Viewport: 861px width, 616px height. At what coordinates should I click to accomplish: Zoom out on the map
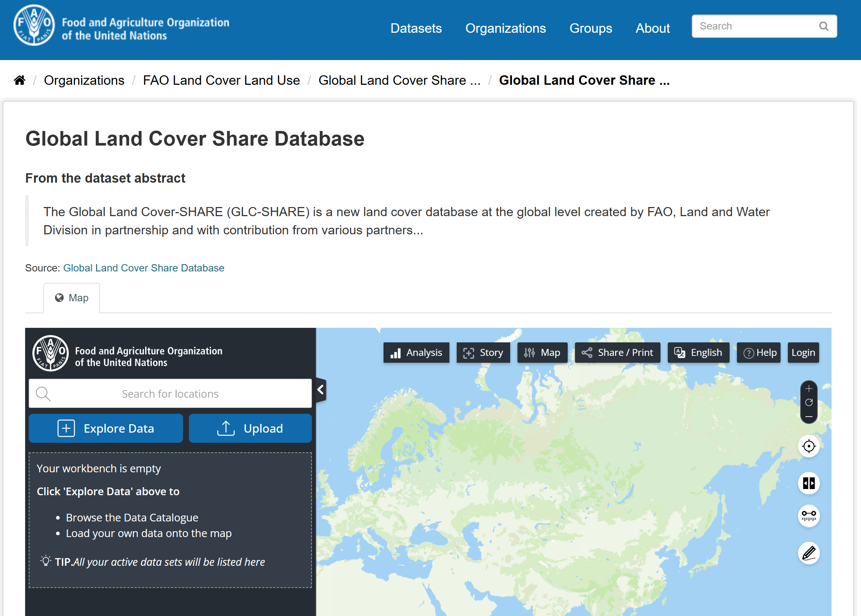point(809,417)
